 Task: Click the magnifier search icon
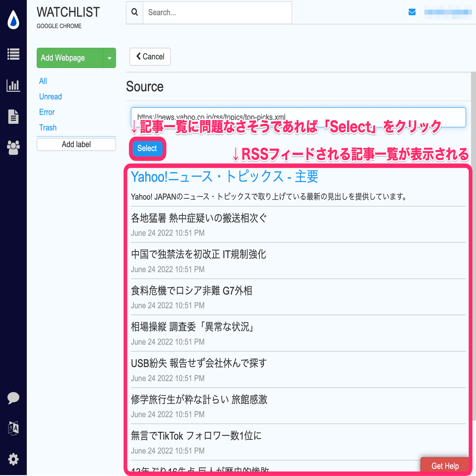click(x=135, y=12)
